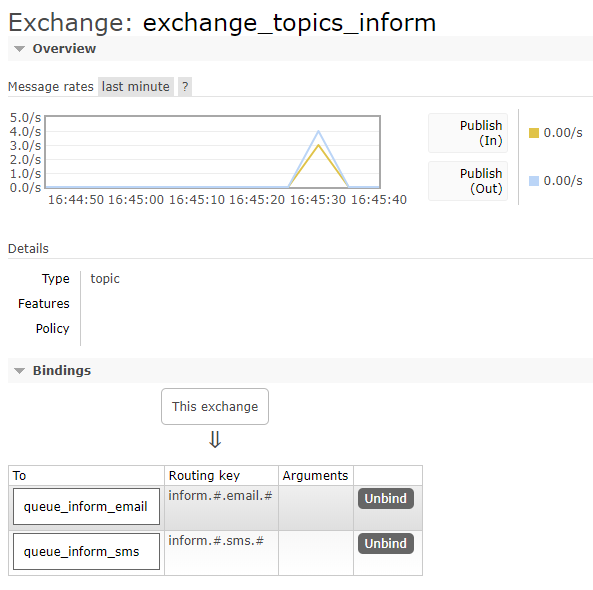Image resolution: width=593 pixels, height=590 pixels.
Task: Click the Routing key column header
Action: (x=204, y=475)
